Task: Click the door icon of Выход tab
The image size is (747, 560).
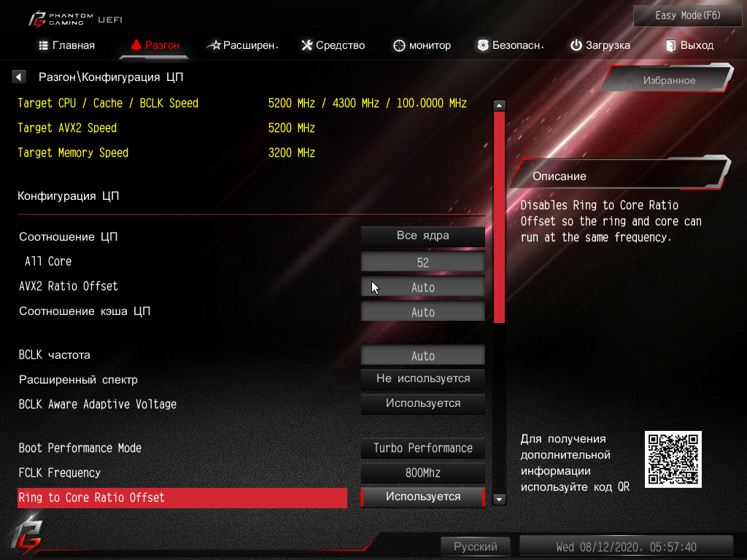Action: 671,45
